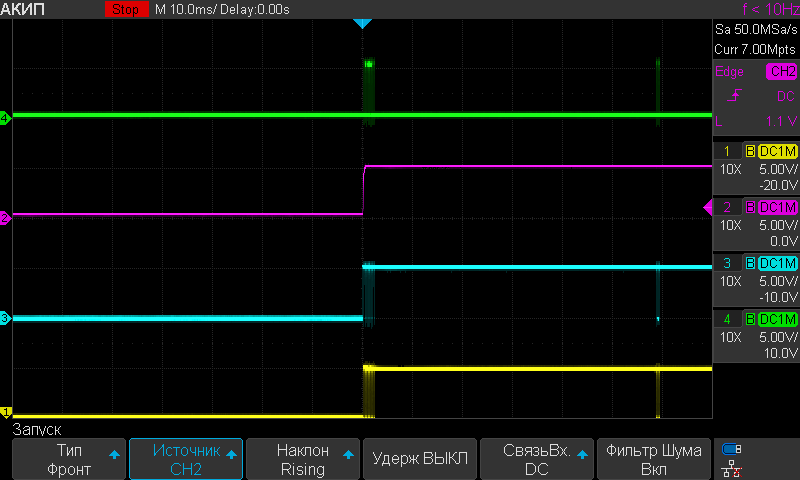Open the Наклон Rising slope menu
Screen dimensions: 800x480
coord(303,459)
